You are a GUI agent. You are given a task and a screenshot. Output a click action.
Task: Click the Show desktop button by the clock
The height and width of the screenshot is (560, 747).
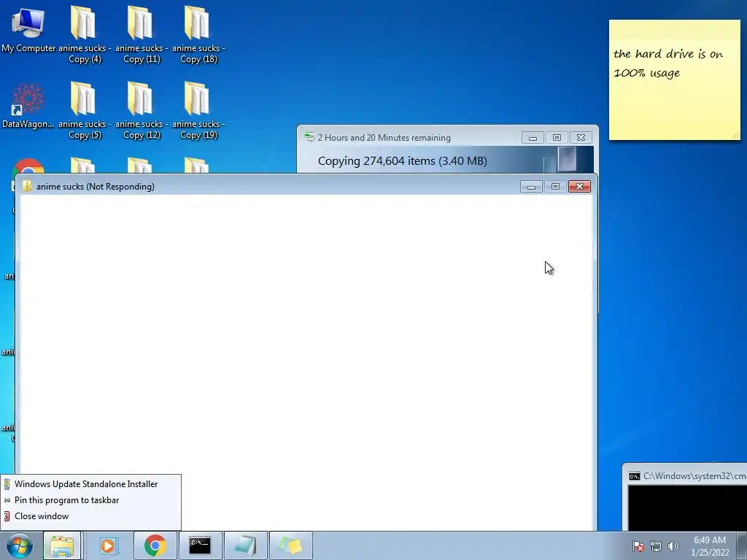743,545
